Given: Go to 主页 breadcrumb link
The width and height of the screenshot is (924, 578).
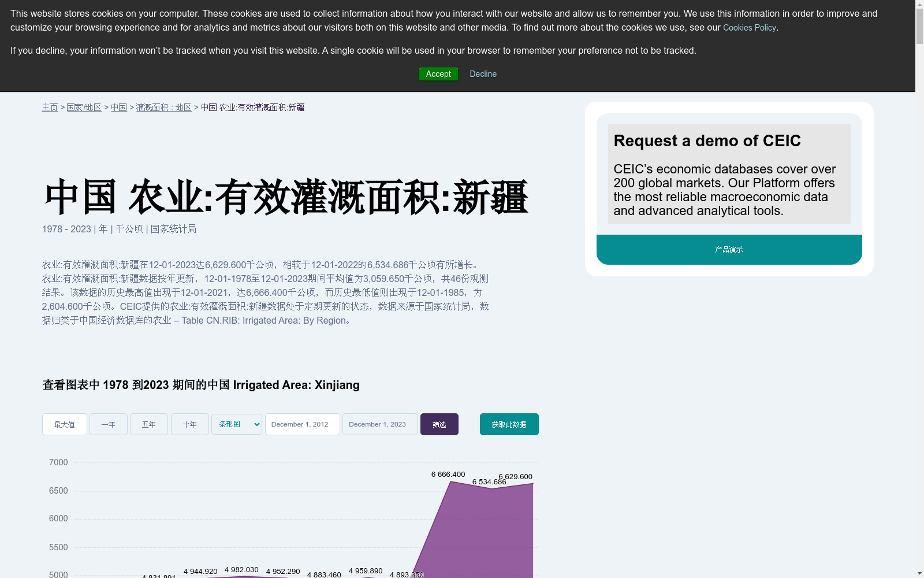Looking at the screenshot, I should [50, 108].
